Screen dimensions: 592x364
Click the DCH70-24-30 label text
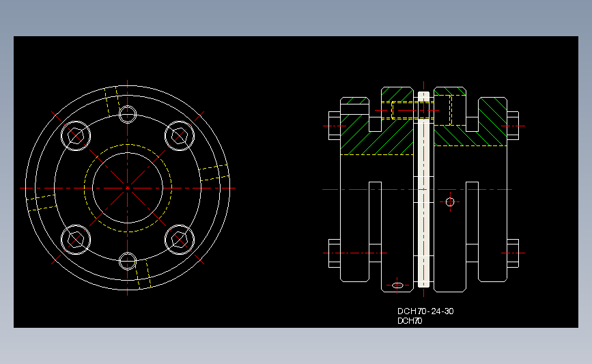click(425, 311)
